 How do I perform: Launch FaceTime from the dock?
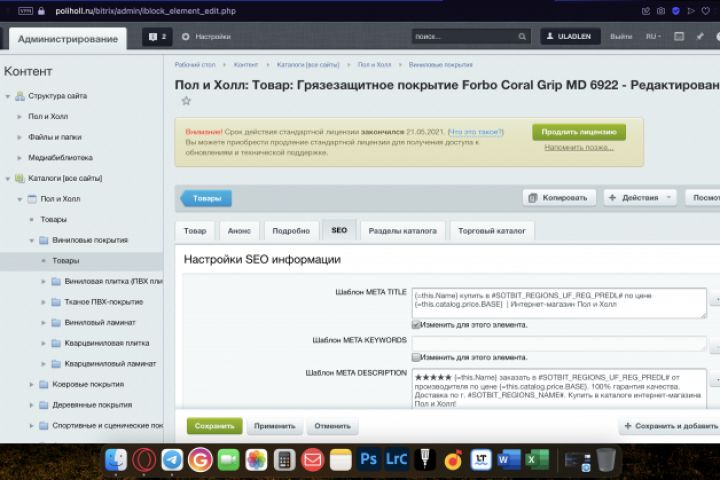click(229, 460)
